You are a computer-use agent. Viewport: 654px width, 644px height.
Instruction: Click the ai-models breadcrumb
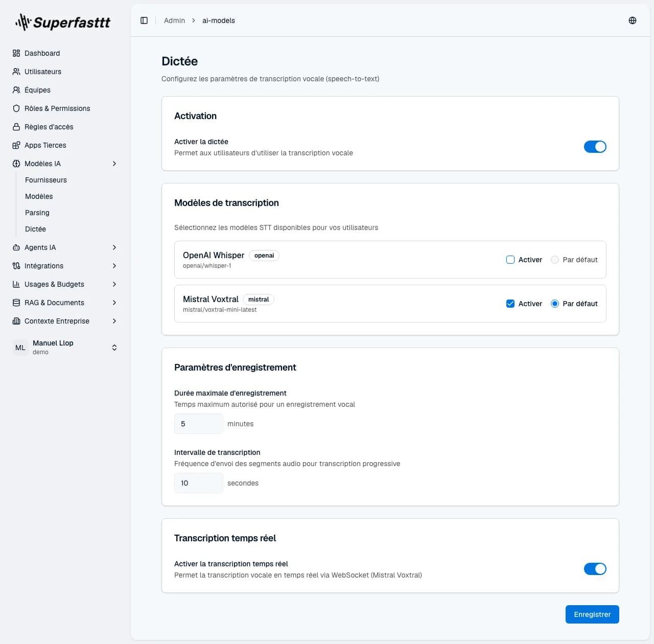[x=219, y=20]
